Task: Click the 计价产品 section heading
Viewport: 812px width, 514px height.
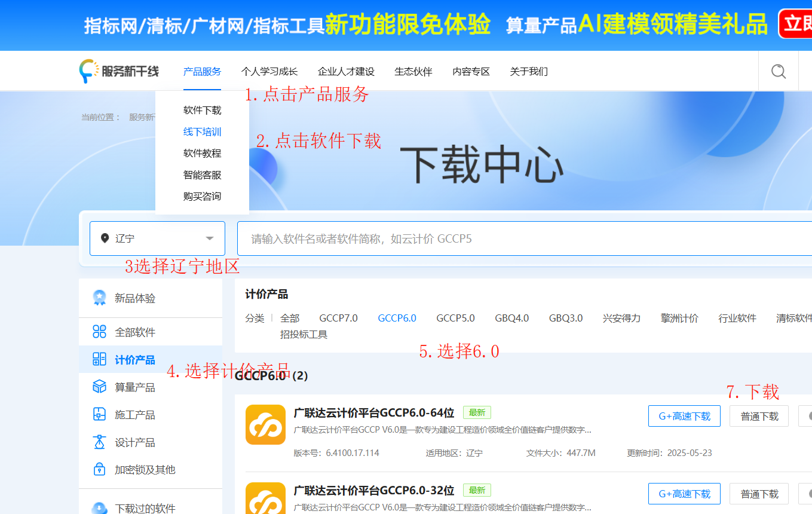Action: [x=266, y=294]
